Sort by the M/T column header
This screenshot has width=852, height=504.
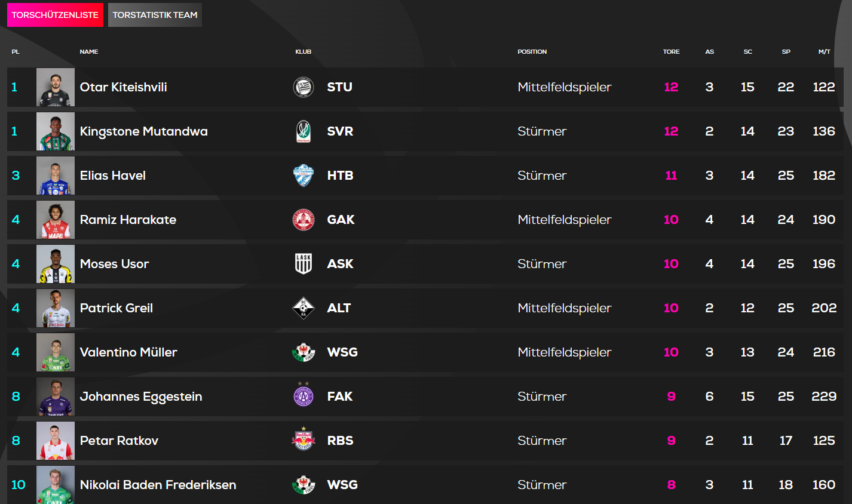(x=824, y=52)
